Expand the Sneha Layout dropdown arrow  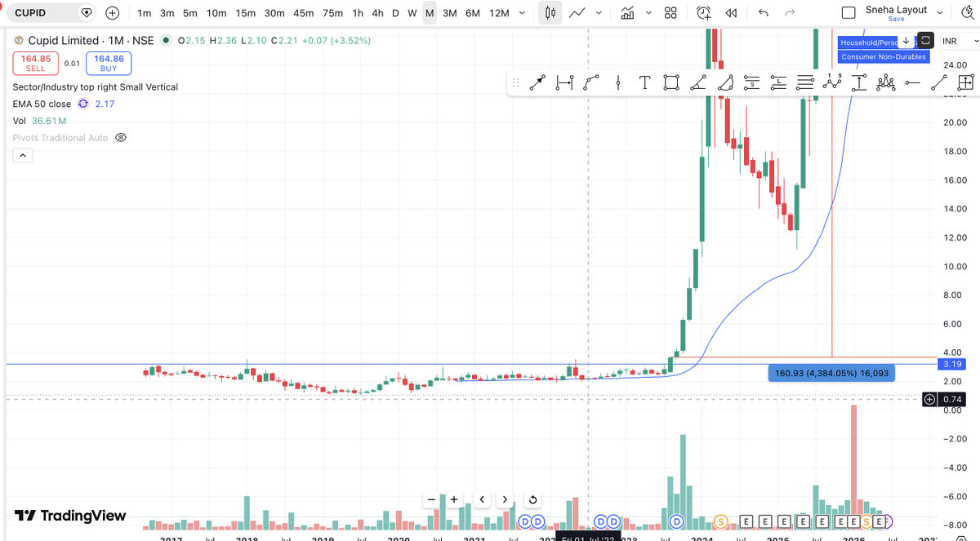click(x=940, y=13)
